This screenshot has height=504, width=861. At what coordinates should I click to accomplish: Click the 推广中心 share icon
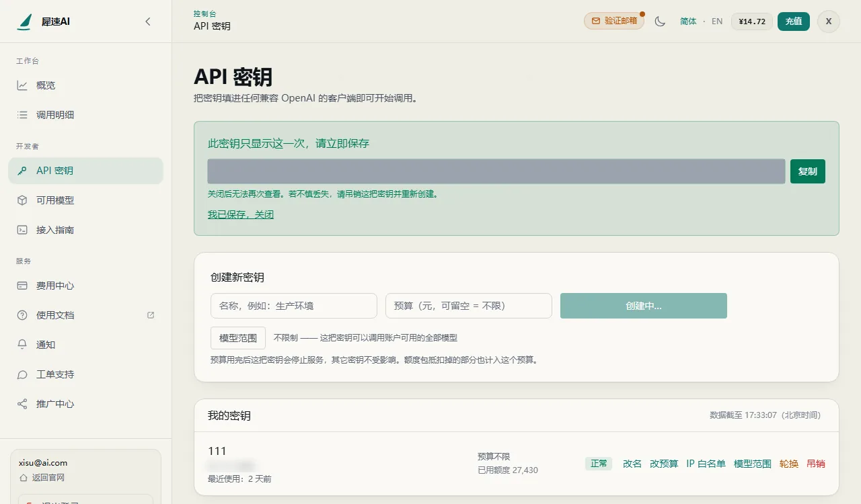click(22, 404)
